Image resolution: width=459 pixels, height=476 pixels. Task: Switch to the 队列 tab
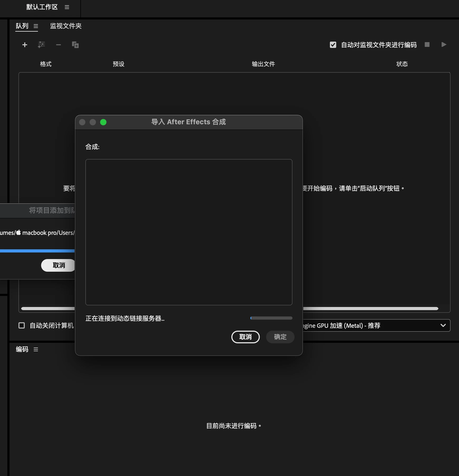22,26
